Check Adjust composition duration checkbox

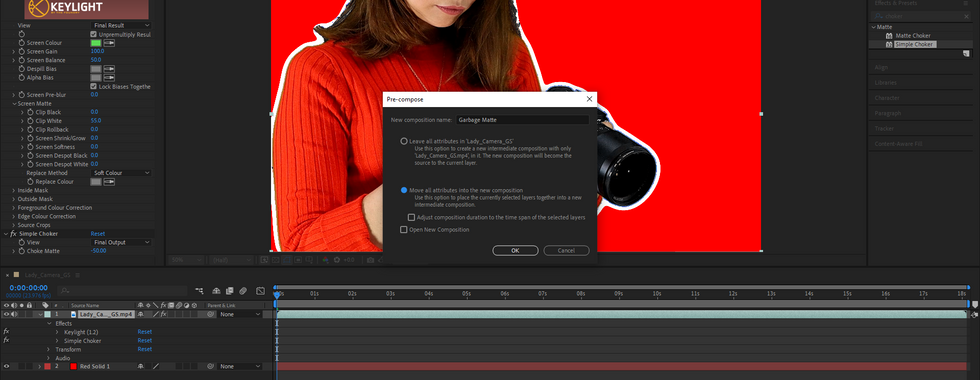coord(411,218)
